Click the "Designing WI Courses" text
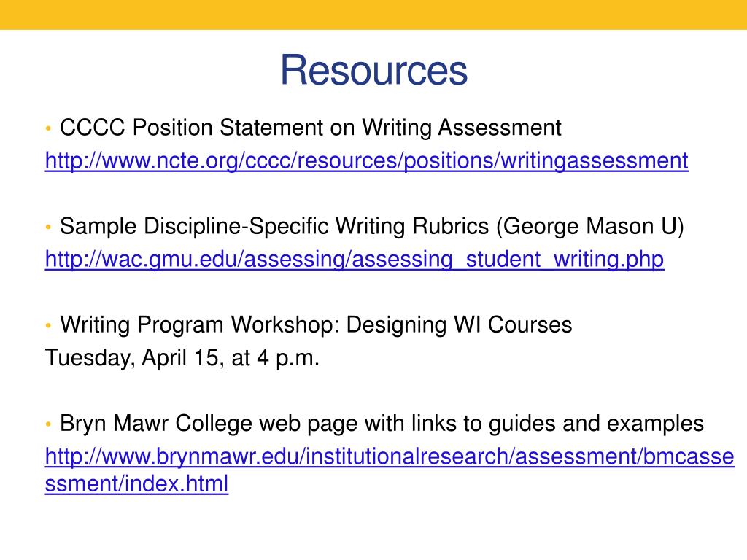 (460, 324)
